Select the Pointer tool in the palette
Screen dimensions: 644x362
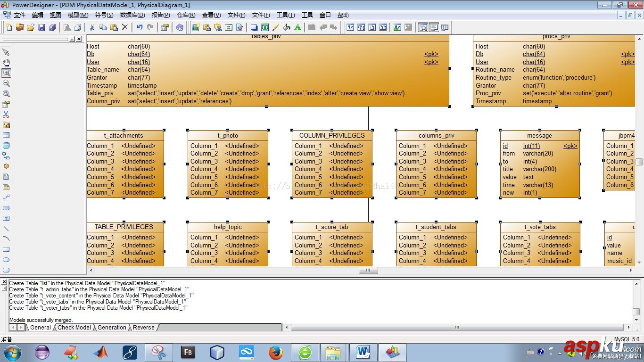[x=6, y=52]
